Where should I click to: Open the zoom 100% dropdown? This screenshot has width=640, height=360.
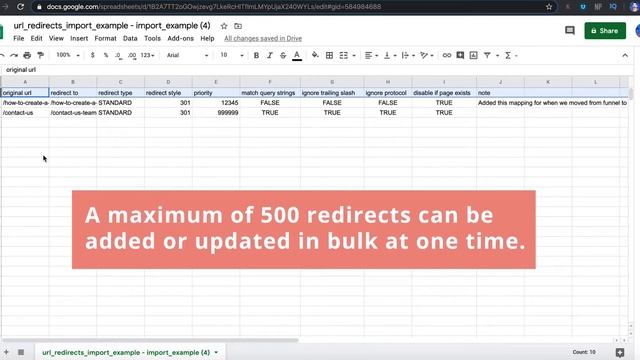[68, 55]
